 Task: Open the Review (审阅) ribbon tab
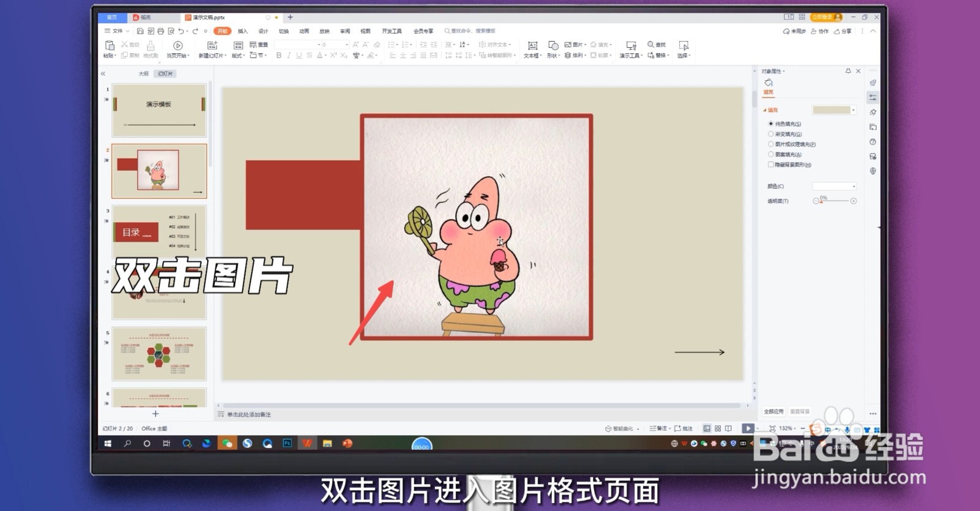tap(345, 31)
